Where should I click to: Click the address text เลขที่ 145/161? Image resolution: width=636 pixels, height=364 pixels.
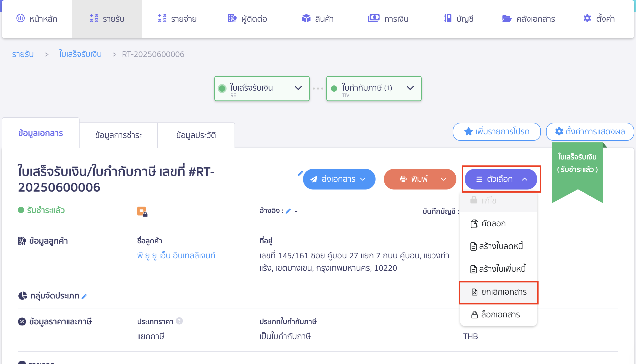coord(354,262)
